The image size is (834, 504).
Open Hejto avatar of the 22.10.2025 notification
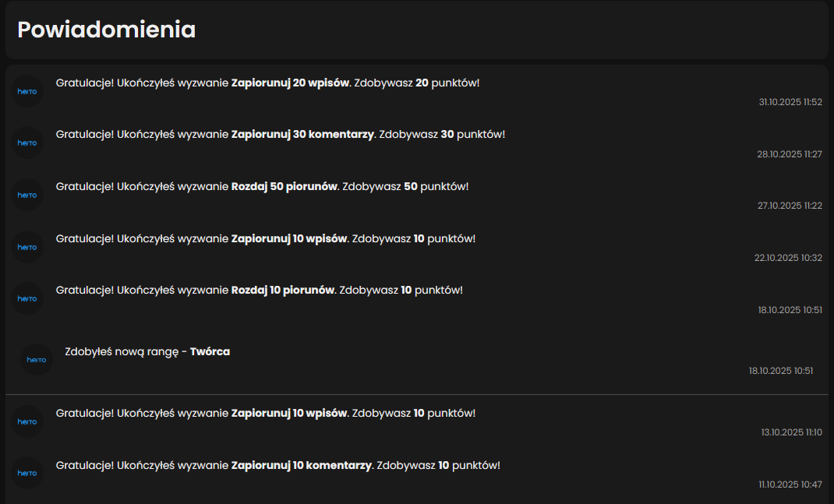27,247
